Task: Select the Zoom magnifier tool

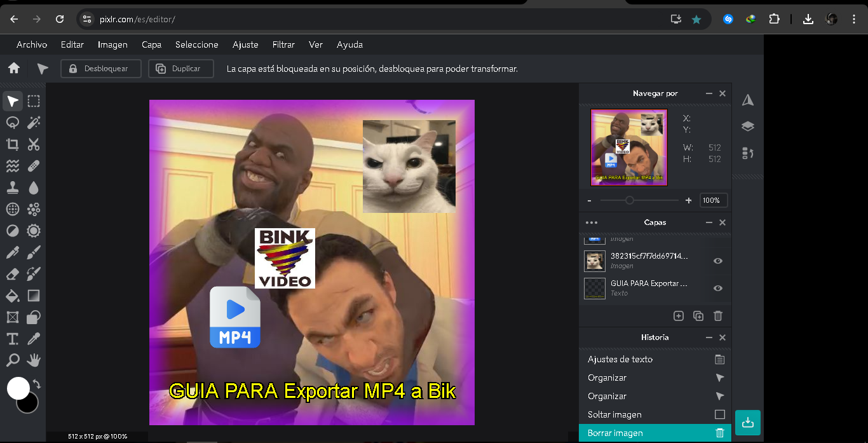Action: tap(13, 360)
